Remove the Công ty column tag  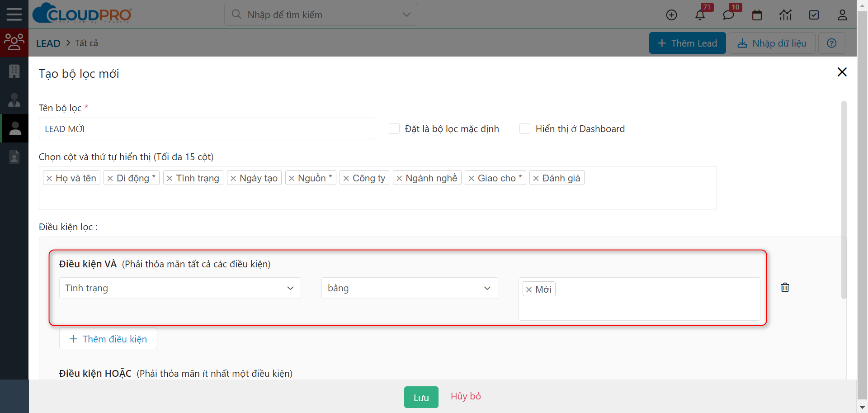pos(346,178)
